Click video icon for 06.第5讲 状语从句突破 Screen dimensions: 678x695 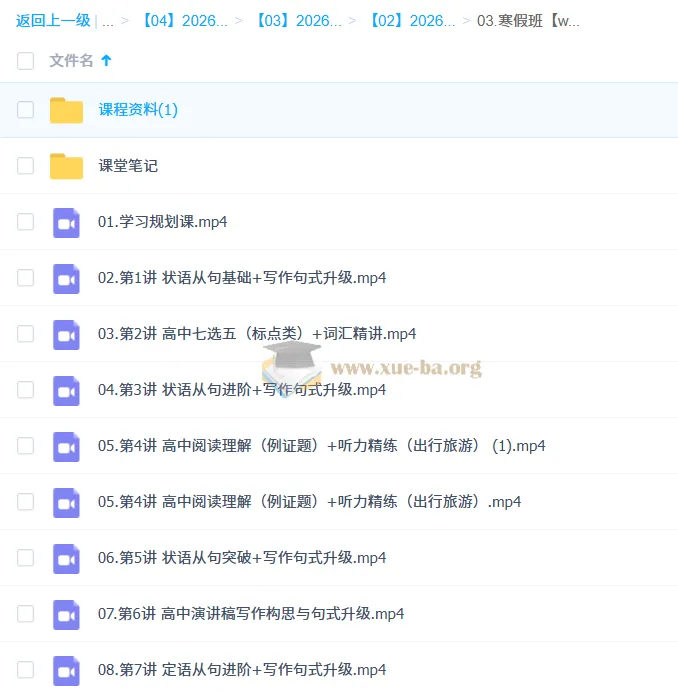point(66,558)
